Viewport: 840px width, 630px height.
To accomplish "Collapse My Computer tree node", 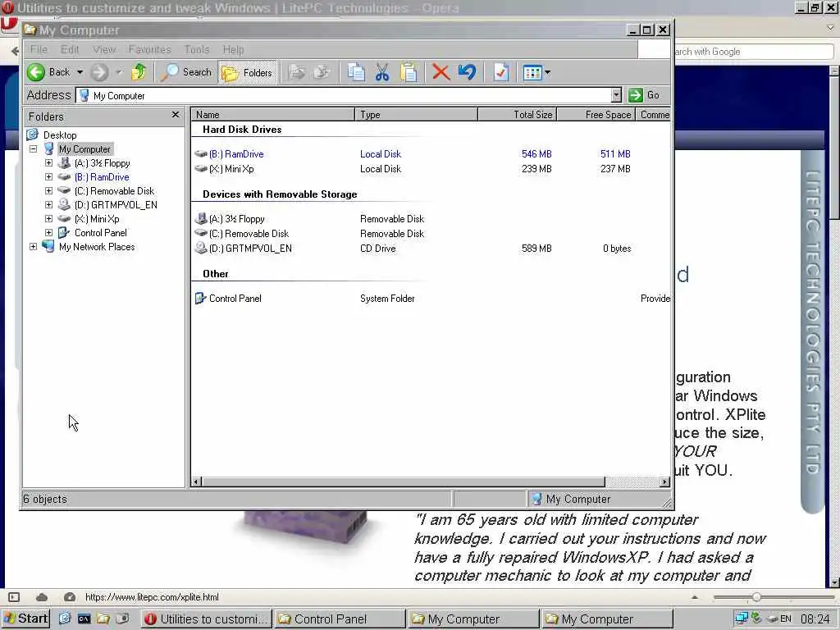I will coord(33,149).
